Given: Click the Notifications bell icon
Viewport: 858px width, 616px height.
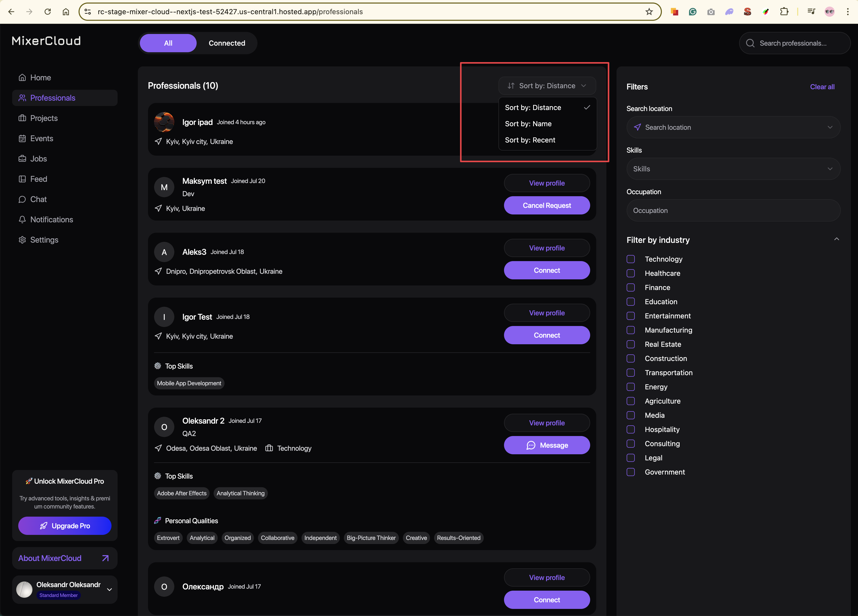Looking at the screenshot, I should (22, 220).
